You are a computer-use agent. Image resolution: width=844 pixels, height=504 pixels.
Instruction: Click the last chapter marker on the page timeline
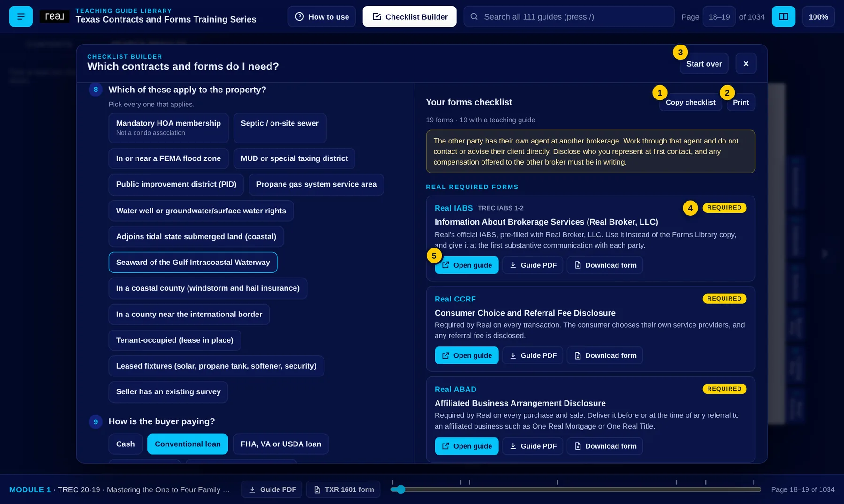[754, 482]
